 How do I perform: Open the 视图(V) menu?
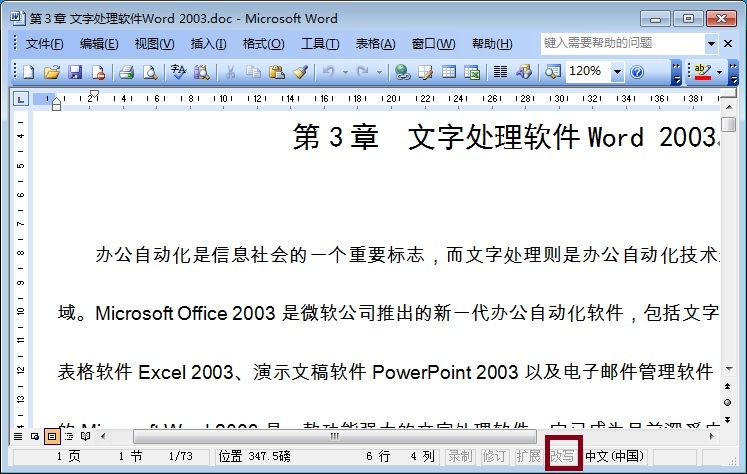[154, 44]
